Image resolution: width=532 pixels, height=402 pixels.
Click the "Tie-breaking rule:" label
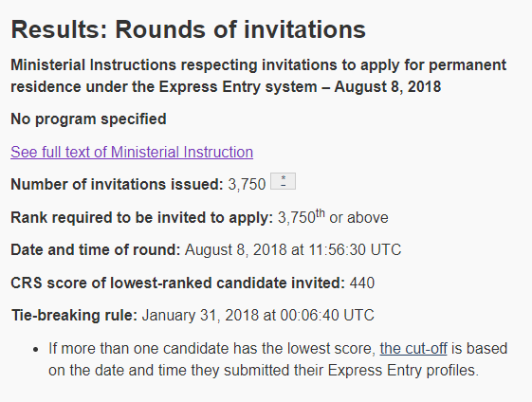(74, 315)
